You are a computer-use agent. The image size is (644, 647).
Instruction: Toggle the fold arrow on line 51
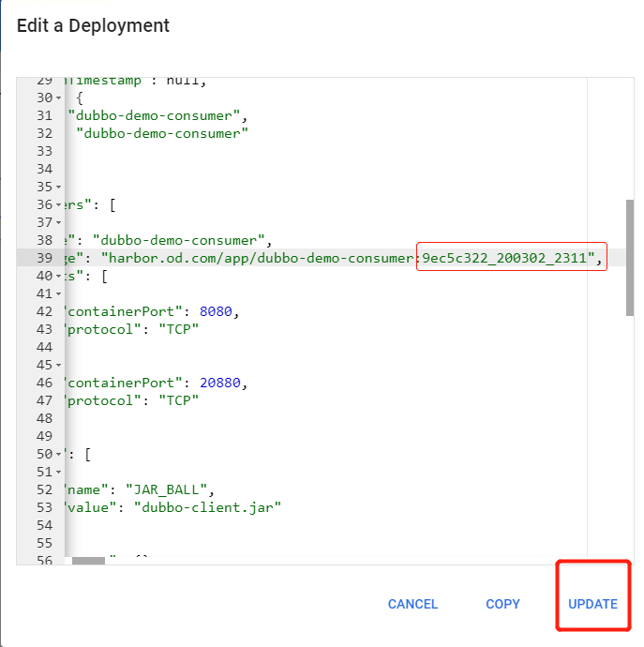59,473
